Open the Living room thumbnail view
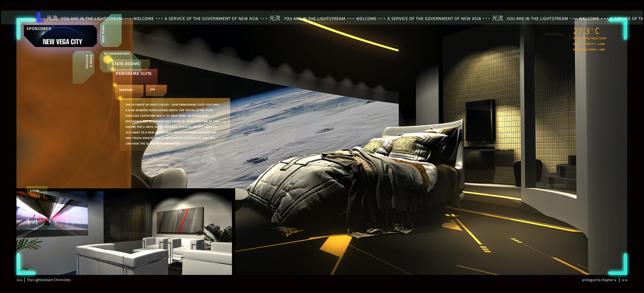The image size is (644, 293). tap(124, 232)
